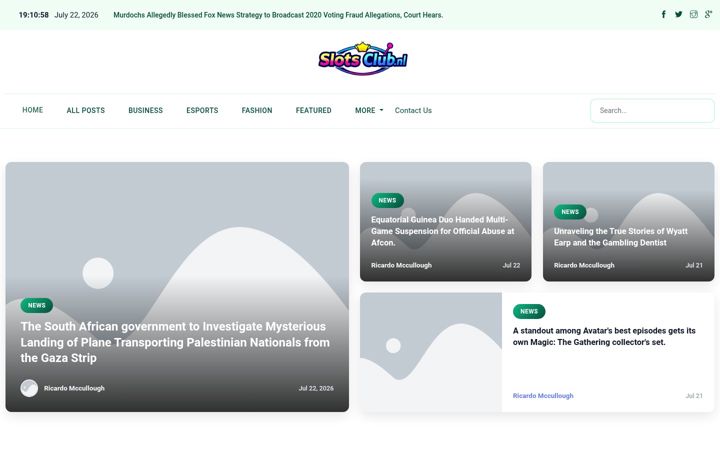720x450 pixels.
Task: Open the Equatorial Guinea Afcon suspension article
Action: click(443, 231)
